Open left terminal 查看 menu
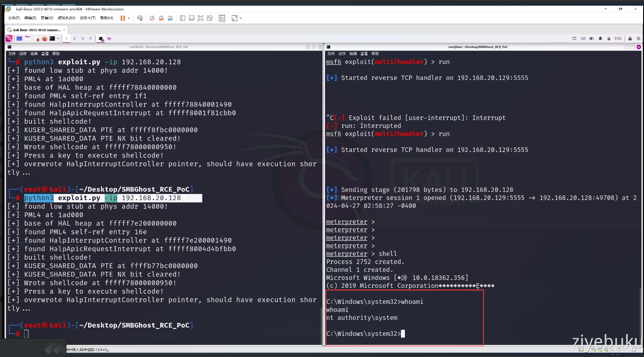Viewport: 644px width, 357px height. [x=45, y=54]
